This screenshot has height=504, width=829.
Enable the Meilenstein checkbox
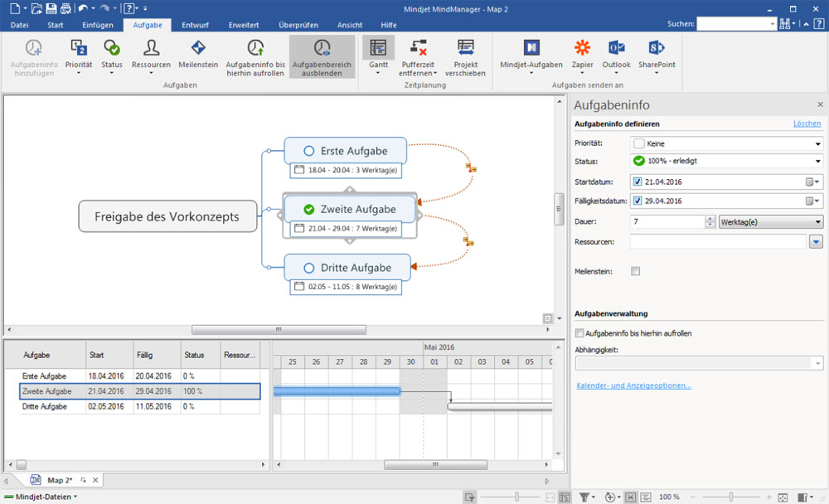pyautogui.click(x=636, y=271)
